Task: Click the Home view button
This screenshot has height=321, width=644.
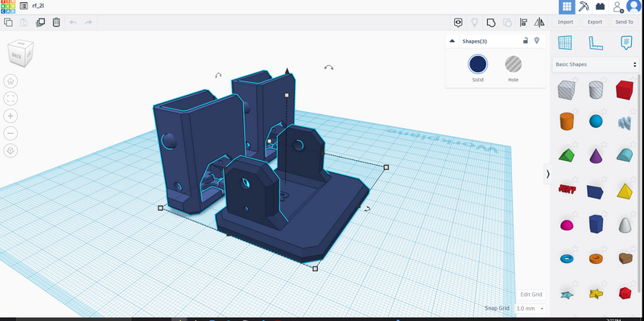Action: tap(10, 81)
